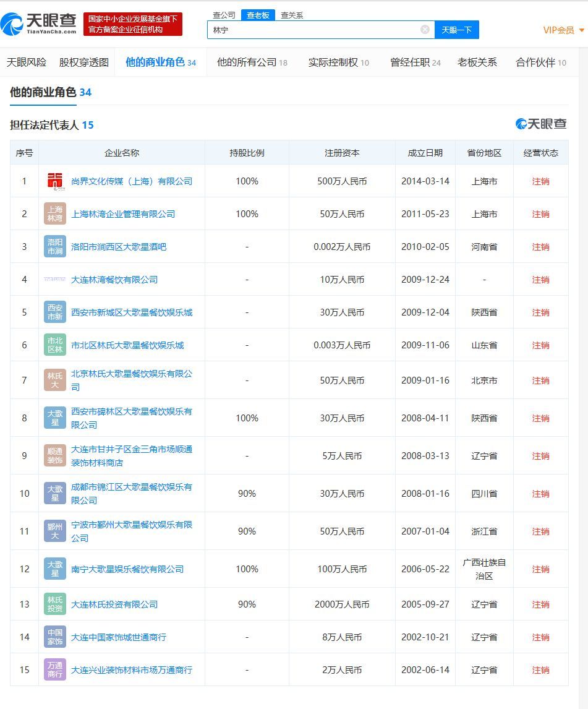Viewport: 588px width, 709px height.
Task: Clear the search box with the X icon
Action: [425, 30]
